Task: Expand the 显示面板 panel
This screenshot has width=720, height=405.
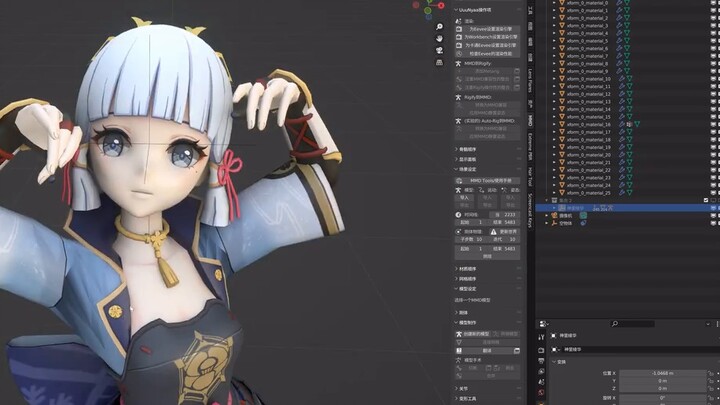Action: click(x=456, y=159)
